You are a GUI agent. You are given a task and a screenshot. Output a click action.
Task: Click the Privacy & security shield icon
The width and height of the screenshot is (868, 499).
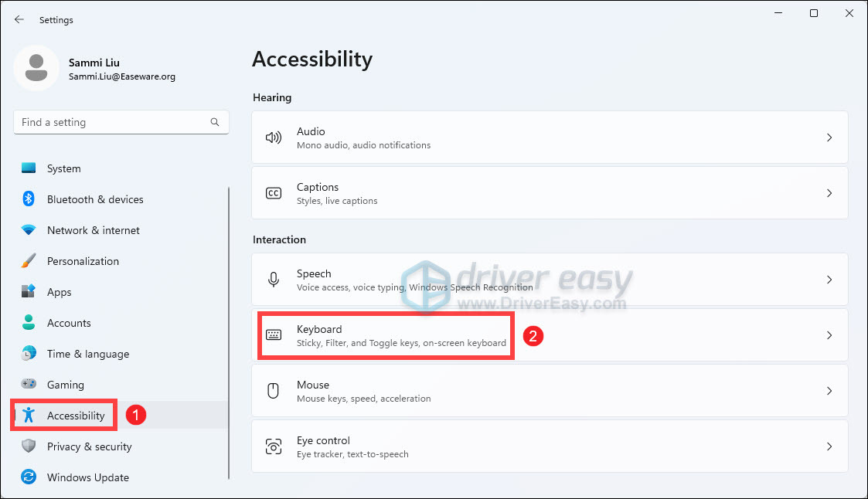29,446
